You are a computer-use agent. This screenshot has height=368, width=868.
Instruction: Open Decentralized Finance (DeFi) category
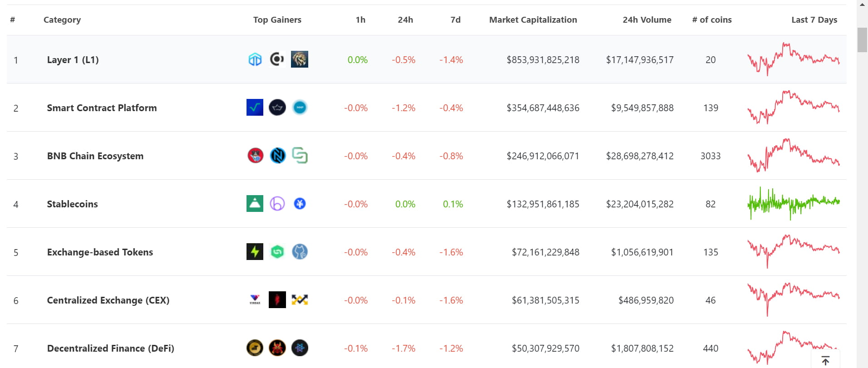pos(110,348)
